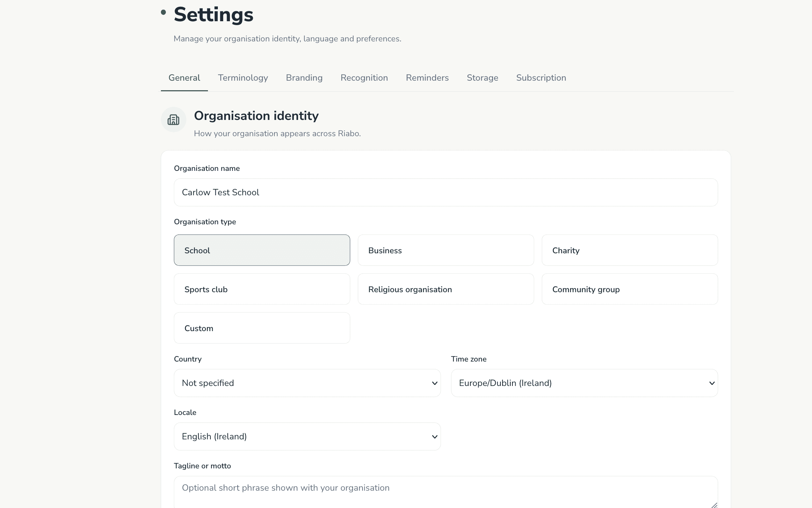Choose Sports club organisation type
This screenshot has width=812, height=508.
click(x=262, y=289)
